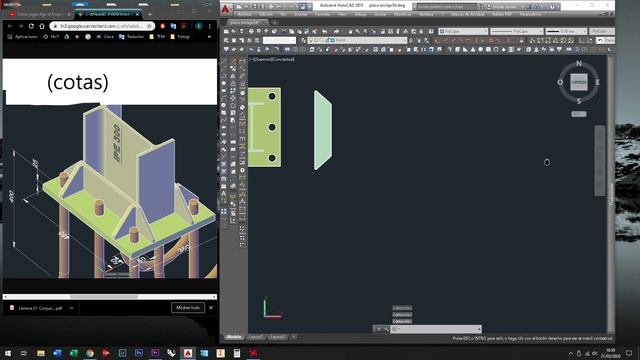Image resolution: width=640 pixels, height=360 pixels.
Task: Open the PorCapa linetype dropdown
Action: [x=517, y=31]
